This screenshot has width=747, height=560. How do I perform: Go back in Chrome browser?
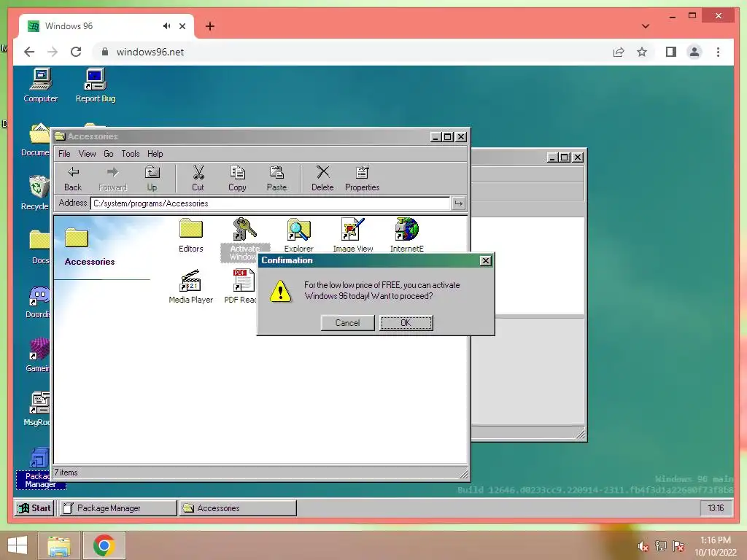(29, 52)
